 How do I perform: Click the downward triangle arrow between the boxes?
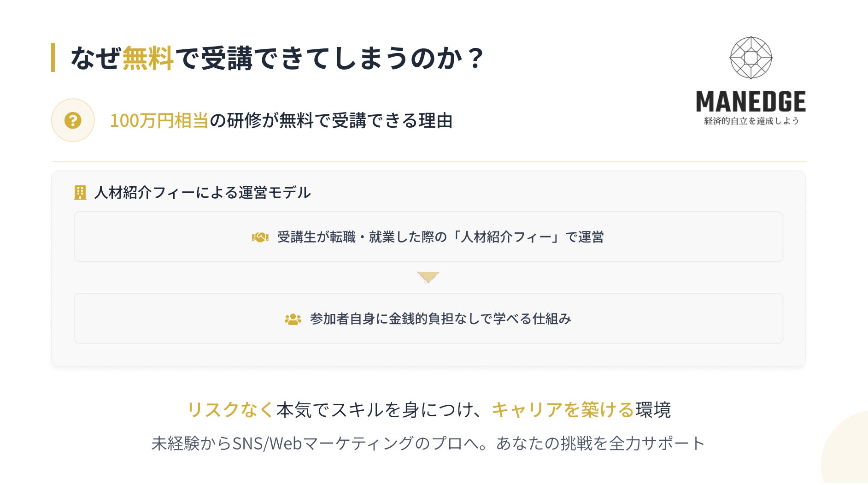(428, 277)
